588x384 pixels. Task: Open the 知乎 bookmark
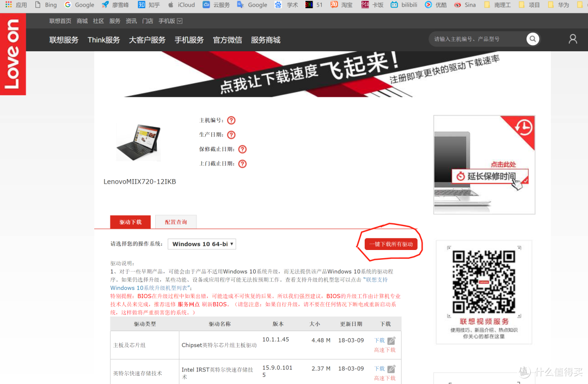[x=149, y=5]
